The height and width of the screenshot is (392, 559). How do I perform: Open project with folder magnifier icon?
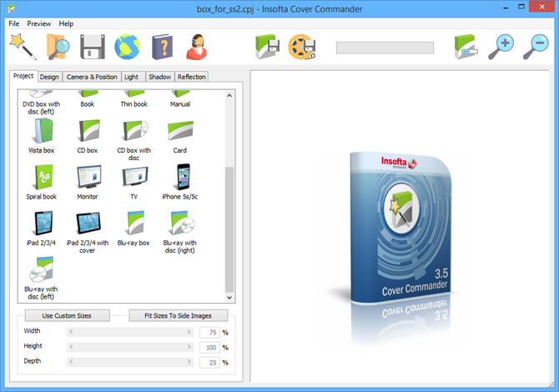(57, 46)
